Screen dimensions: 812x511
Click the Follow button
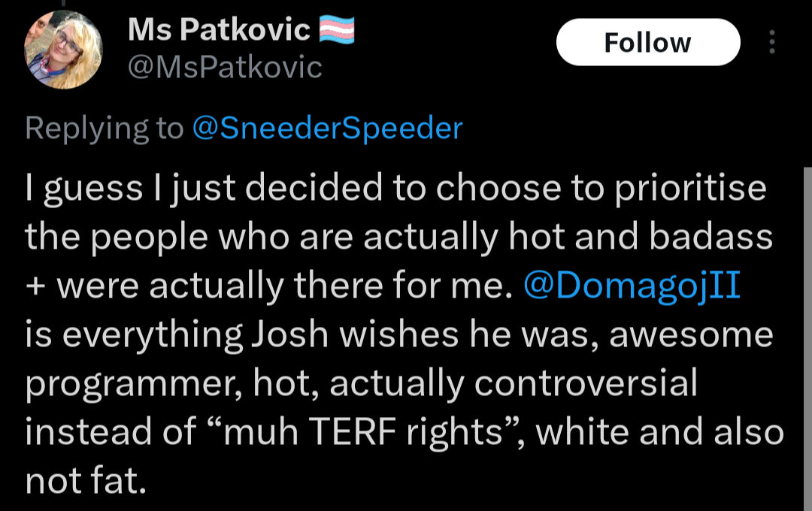(x=647, y=42)
